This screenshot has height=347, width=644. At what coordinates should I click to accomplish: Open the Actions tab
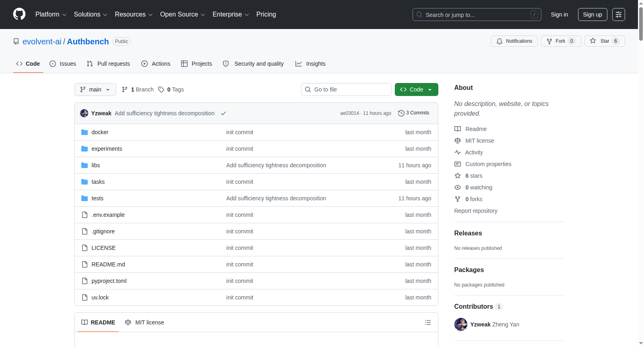[156, 64]
